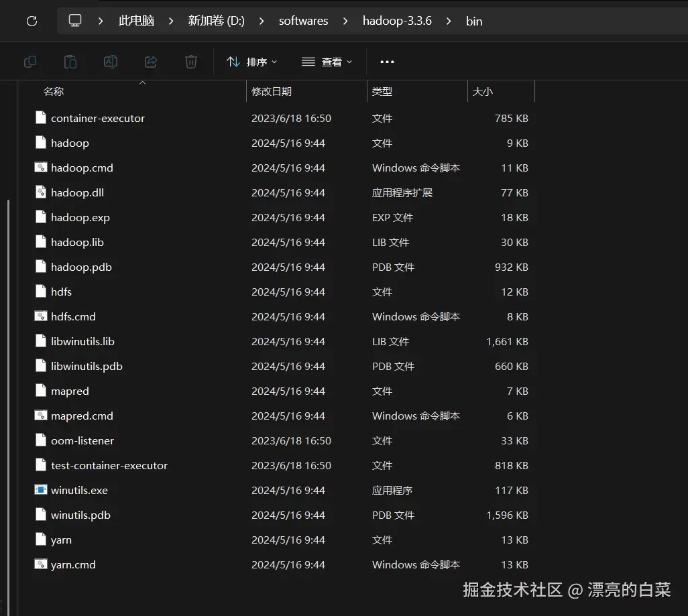Click the hadoop.exp file icon
688x616 pixels.
point(41,217)
